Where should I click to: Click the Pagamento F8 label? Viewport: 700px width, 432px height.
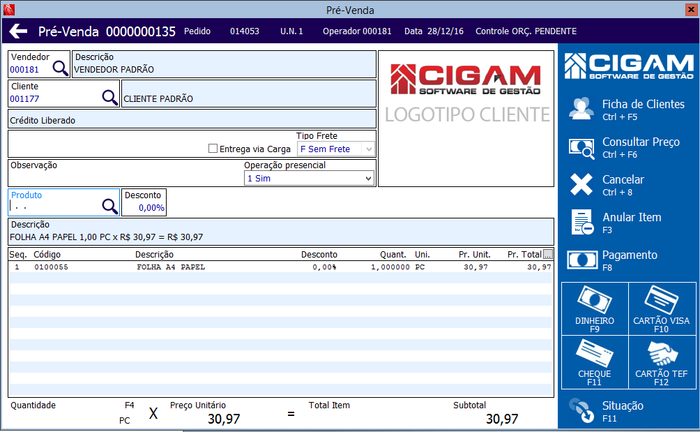(630, 261)
